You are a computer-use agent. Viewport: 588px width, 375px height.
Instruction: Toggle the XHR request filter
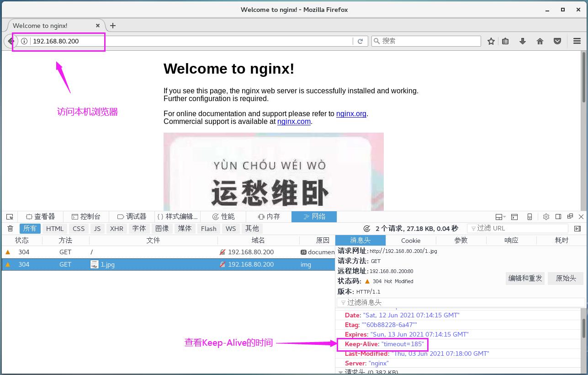point(117,228)
